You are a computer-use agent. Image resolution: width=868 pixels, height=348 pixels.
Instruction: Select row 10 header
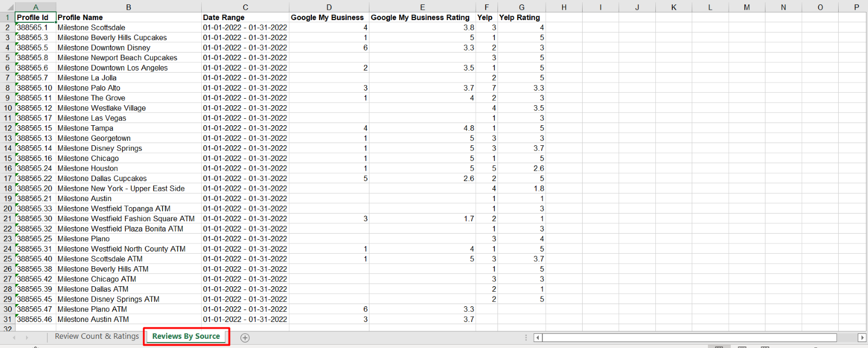tap(8, 108)
